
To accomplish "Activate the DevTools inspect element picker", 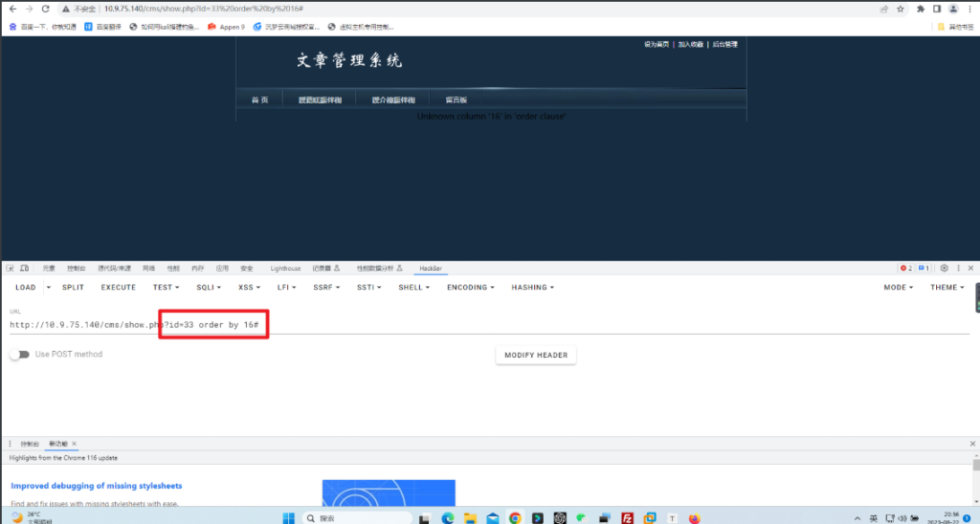I will click(10, 269).
